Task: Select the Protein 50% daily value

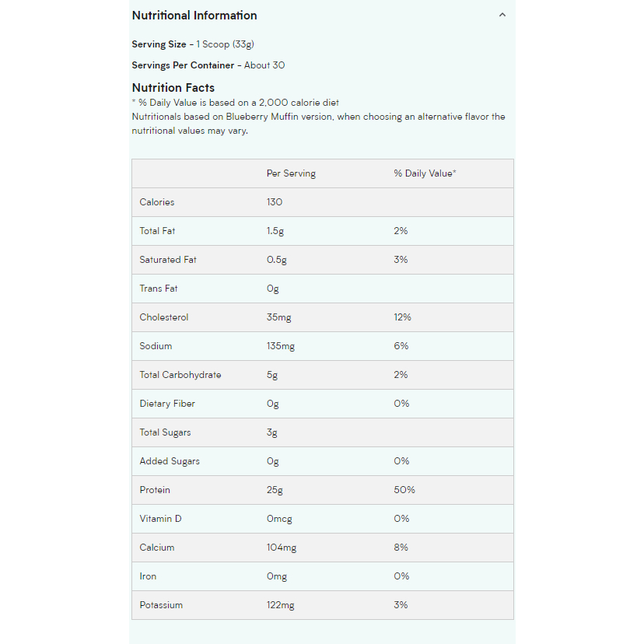Action: point(404,490)
